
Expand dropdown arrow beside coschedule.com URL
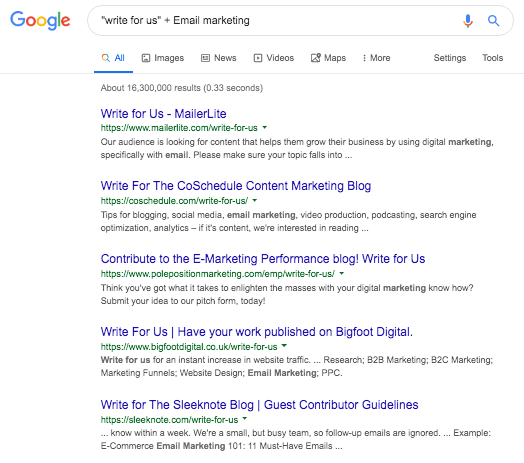[255, 200]
